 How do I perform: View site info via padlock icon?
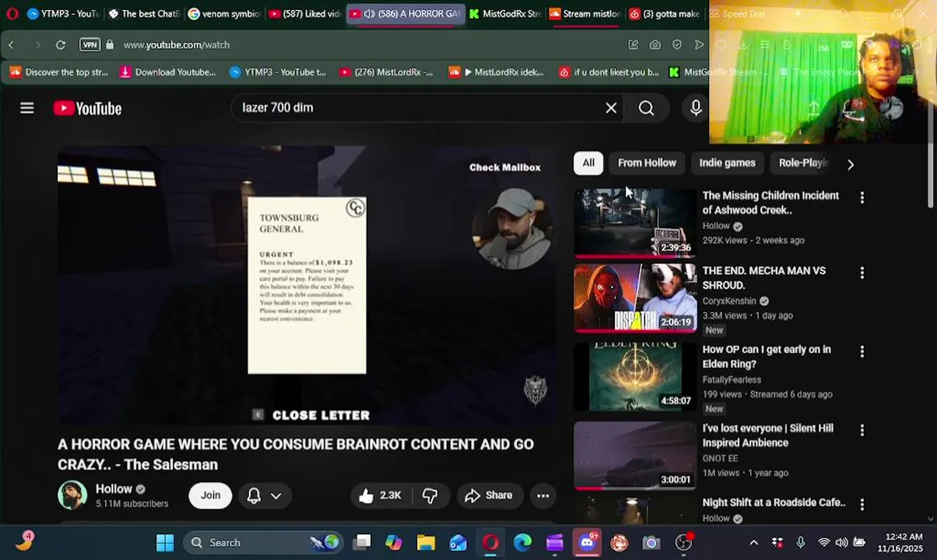click(110, 45)
